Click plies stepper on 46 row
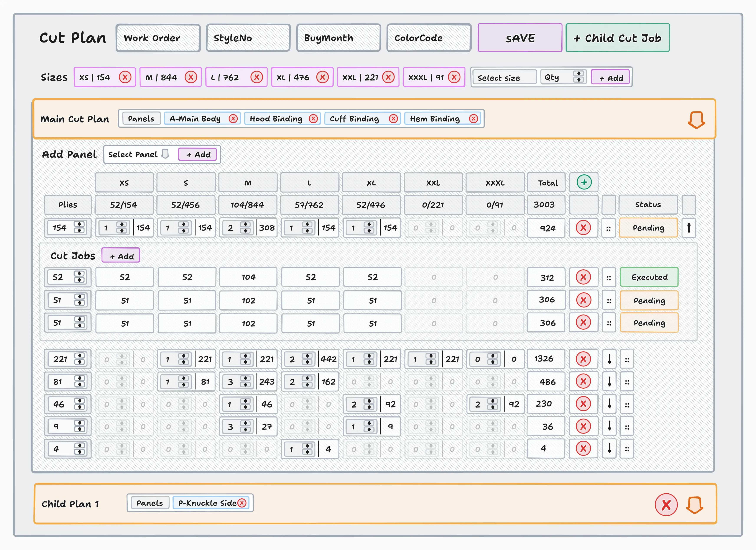The width and height of the screenshot is (756, 550). [x=79, y=404]
